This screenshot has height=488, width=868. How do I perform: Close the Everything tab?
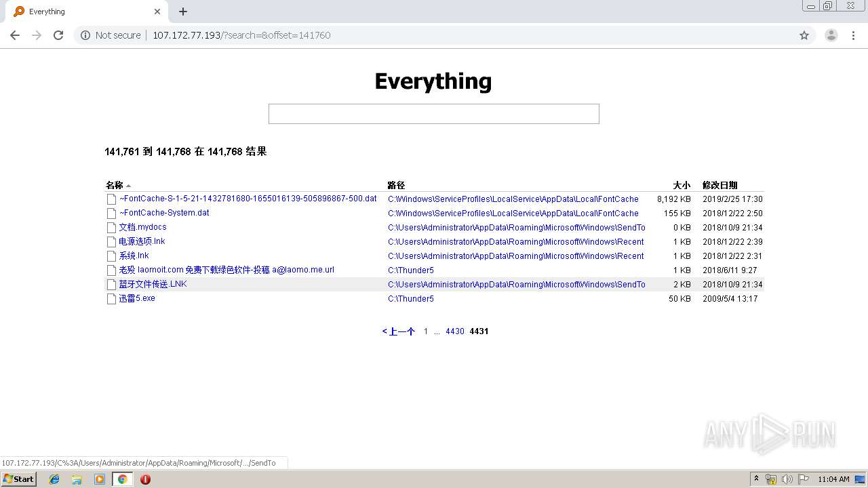click(157, 12)
